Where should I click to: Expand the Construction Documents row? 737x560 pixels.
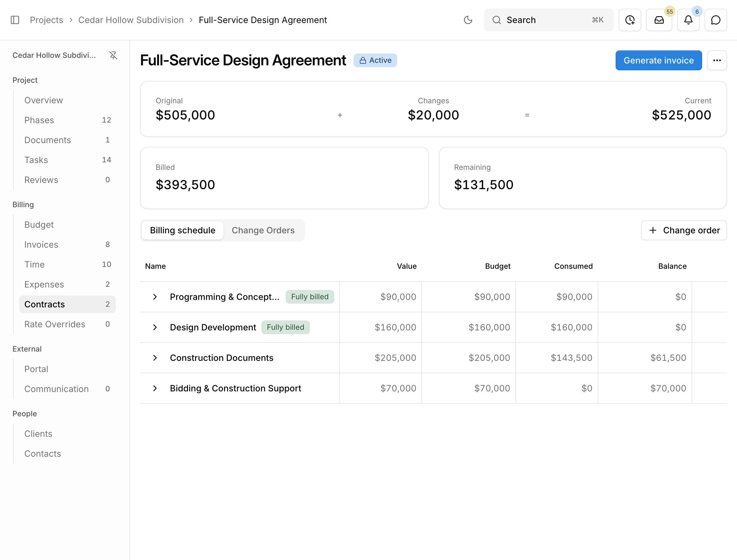coord(155,358)
